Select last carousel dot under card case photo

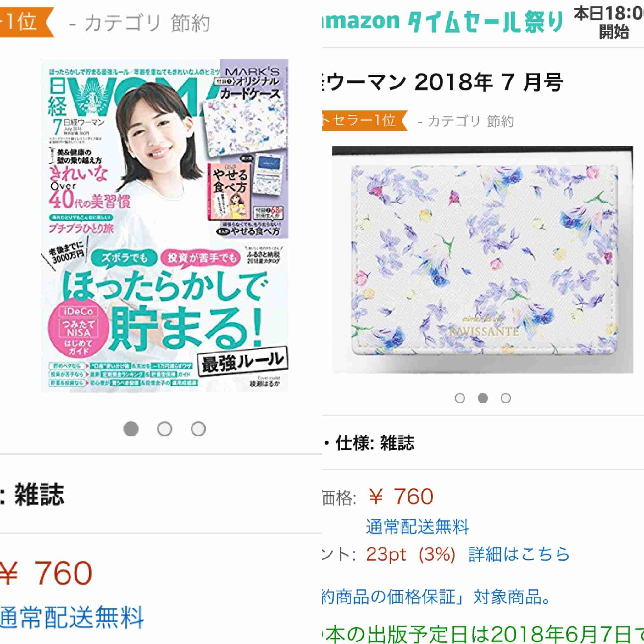point(506,398)
